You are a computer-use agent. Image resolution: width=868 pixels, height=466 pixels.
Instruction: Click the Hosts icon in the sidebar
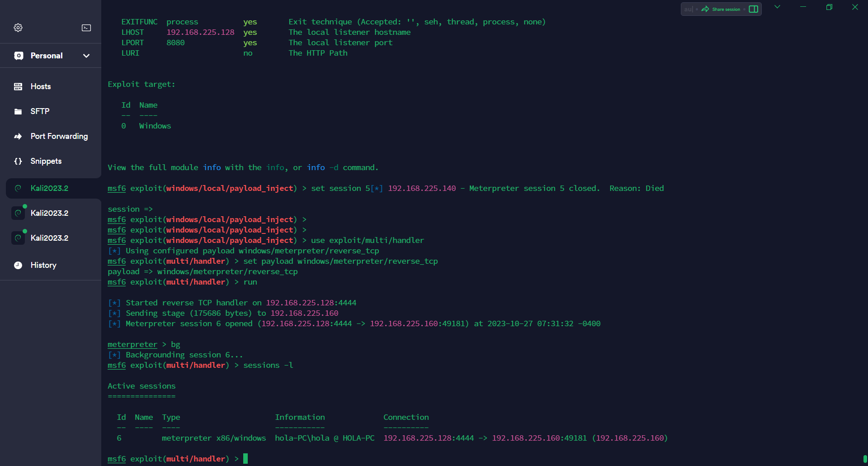point(18,86)
